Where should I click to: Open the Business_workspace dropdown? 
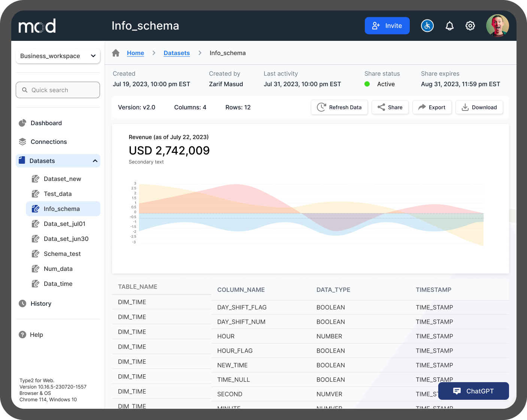tap(58, 56)
